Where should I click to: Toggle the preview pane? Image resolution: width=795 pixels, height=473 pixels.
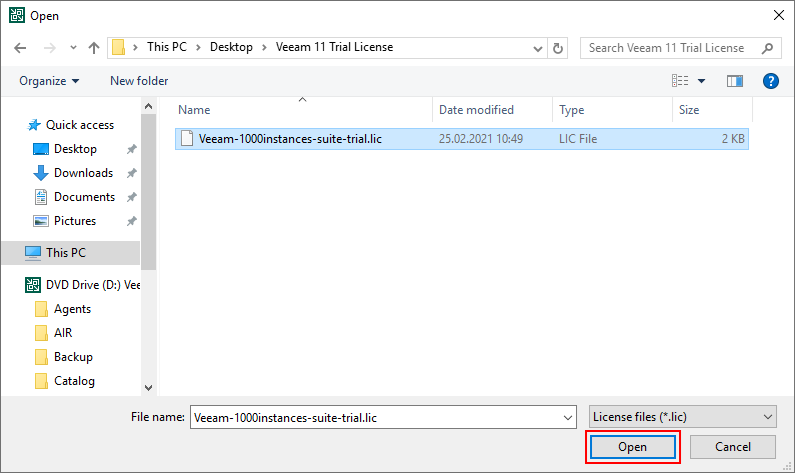735,81
